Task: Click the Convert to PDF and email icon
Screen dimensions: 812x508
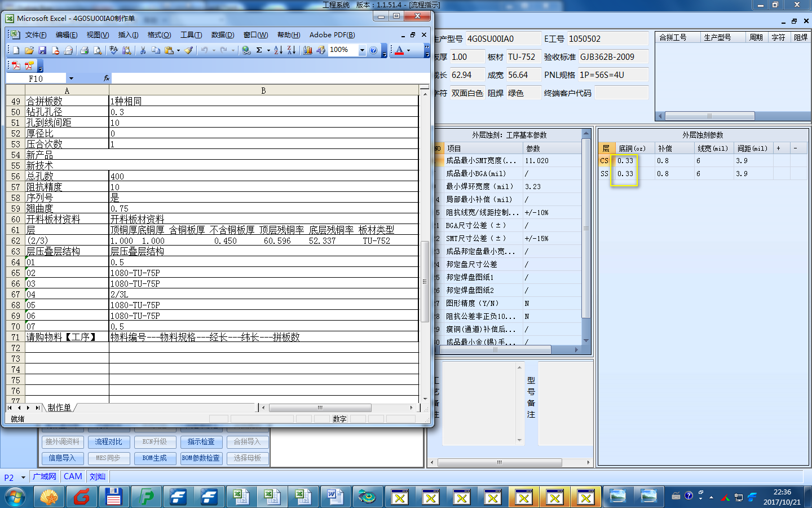Action: point(29,65)
